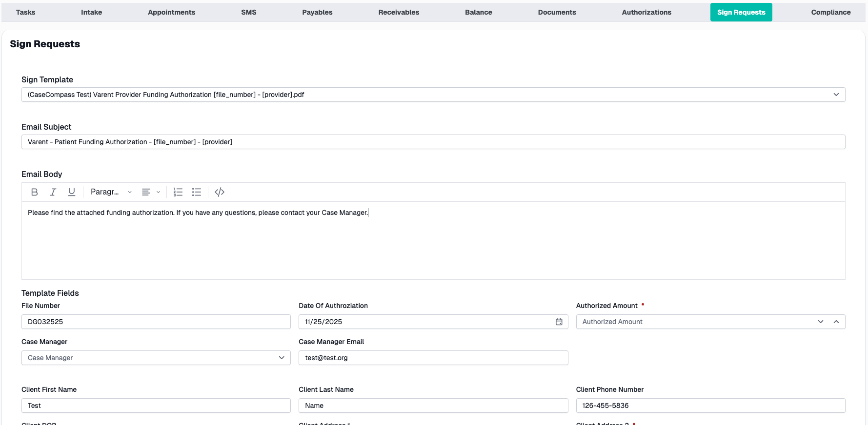Viewport: 868px width, 425px height.
Task: Open the date picker calendar icon
Action: (x=559, y=322)
